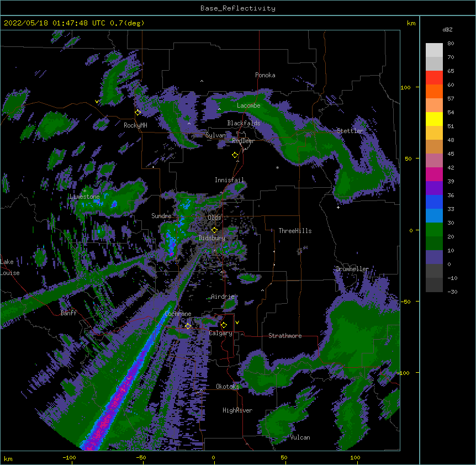
Task: Pick the yellow 51-54 dBZ legend swatch
Action: coord(434,119)
